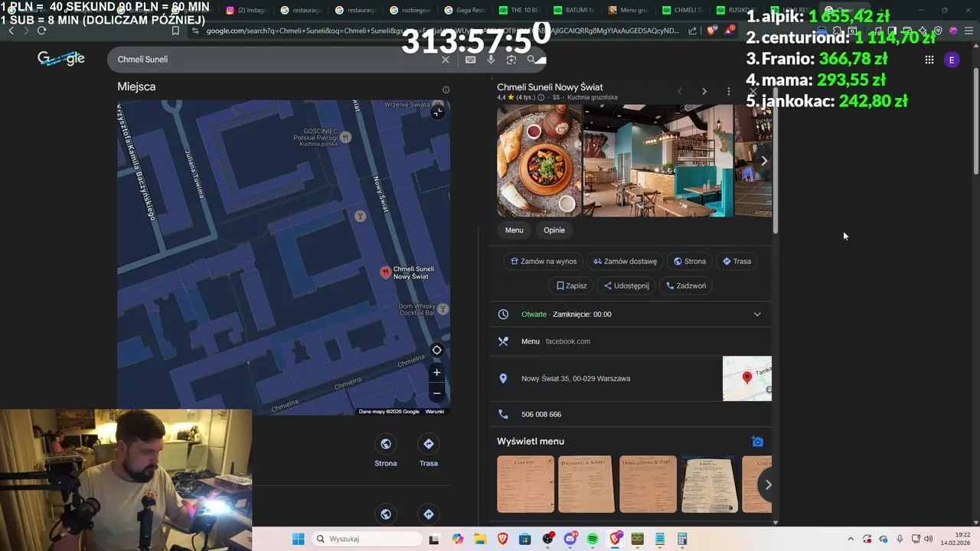The height and width of the screenshot is (551, 980).
Task: Zoom in on the map
Action: [436, 373]
